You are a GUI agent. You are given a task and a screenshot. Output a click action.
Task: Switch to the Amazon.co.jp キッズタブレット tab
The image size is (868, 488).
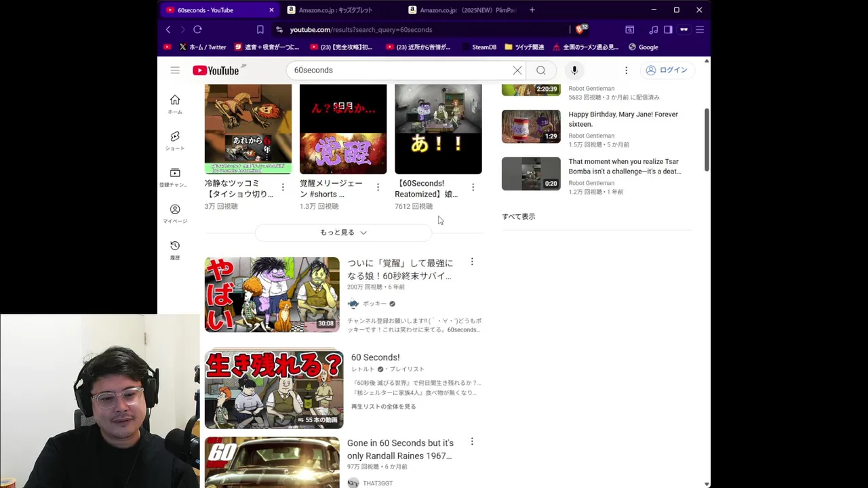[336, 10]
